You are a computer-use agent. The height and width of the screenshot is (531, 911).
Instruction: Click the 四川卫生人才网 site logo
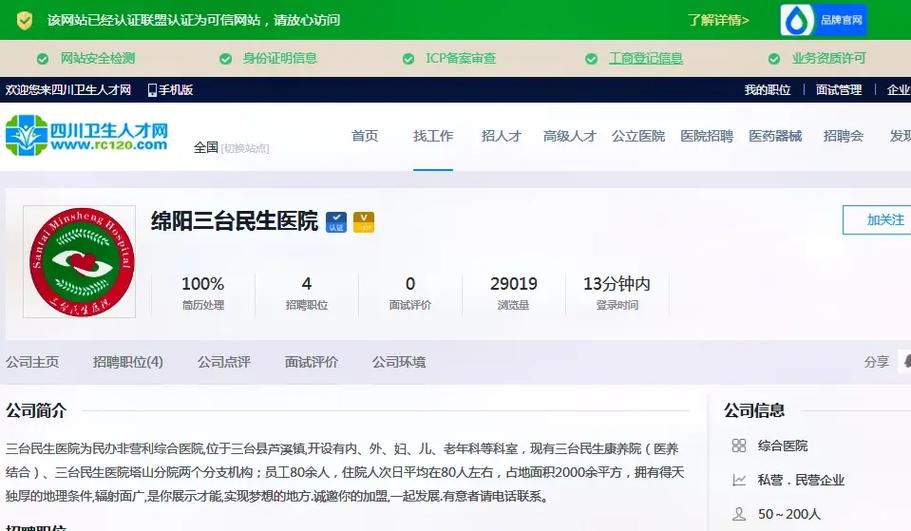(x=87, y=136)
